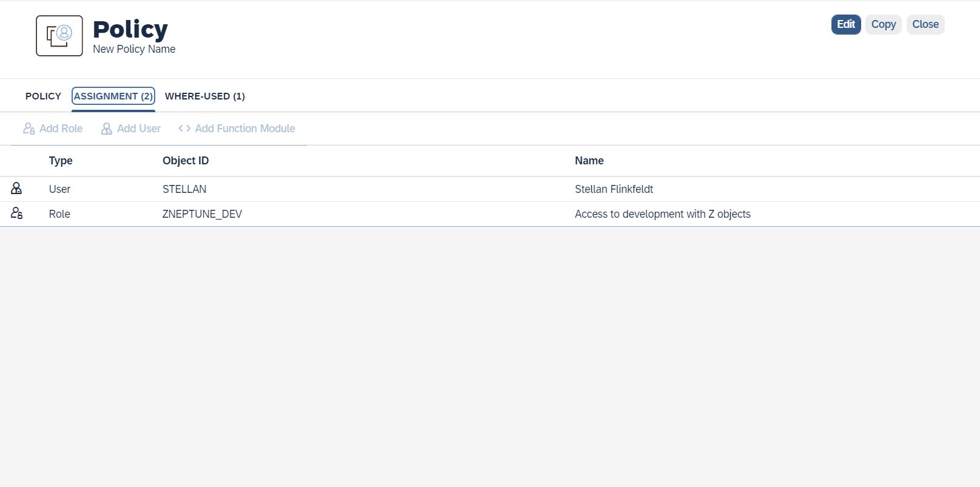
Task: Select the ZNEPTUNE_DEV object ID cell
Action: click(202, 214)
